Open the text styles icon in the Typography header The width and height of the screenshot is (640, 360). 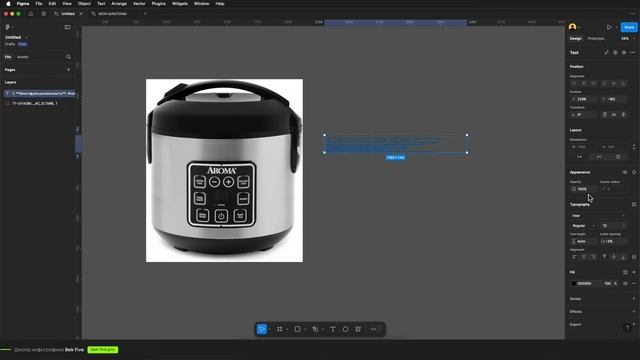[x=634, y=204]
